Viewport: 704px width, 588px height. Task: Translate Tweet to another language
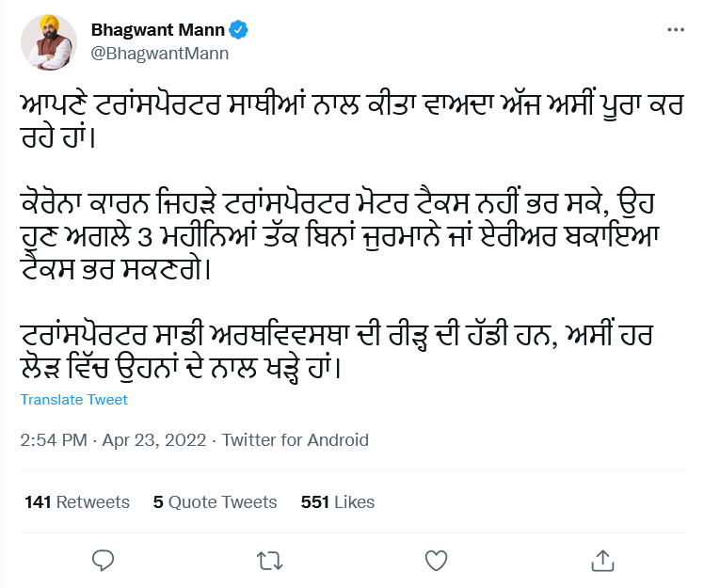point(74,400)
